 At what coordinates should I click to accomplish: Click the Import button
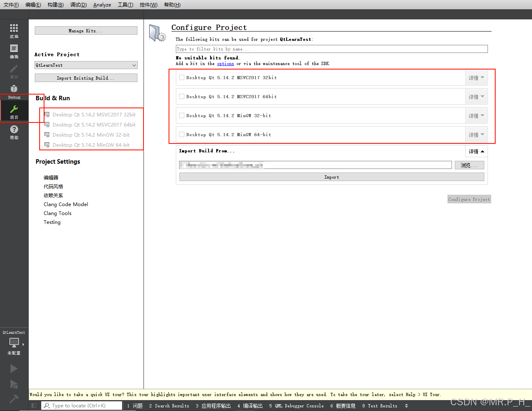pyautogui.click(x=331, y=177)
